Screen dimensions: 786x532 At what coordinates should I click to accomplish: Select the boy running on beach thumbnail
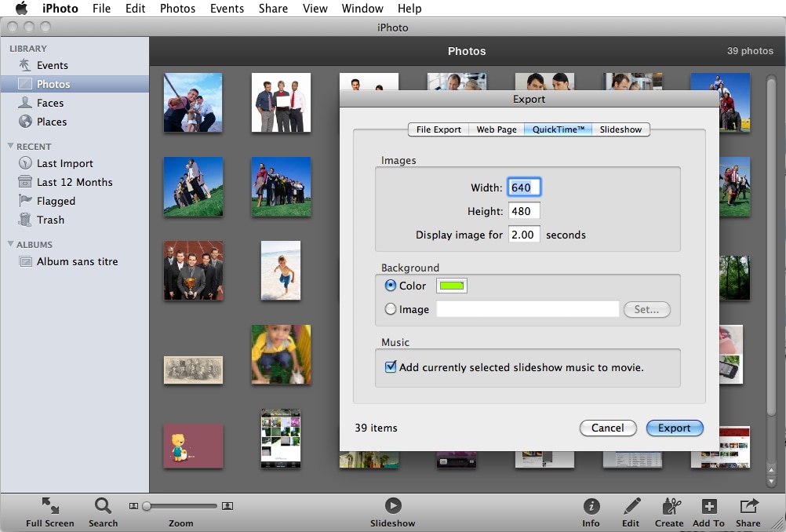coord(281,270)
